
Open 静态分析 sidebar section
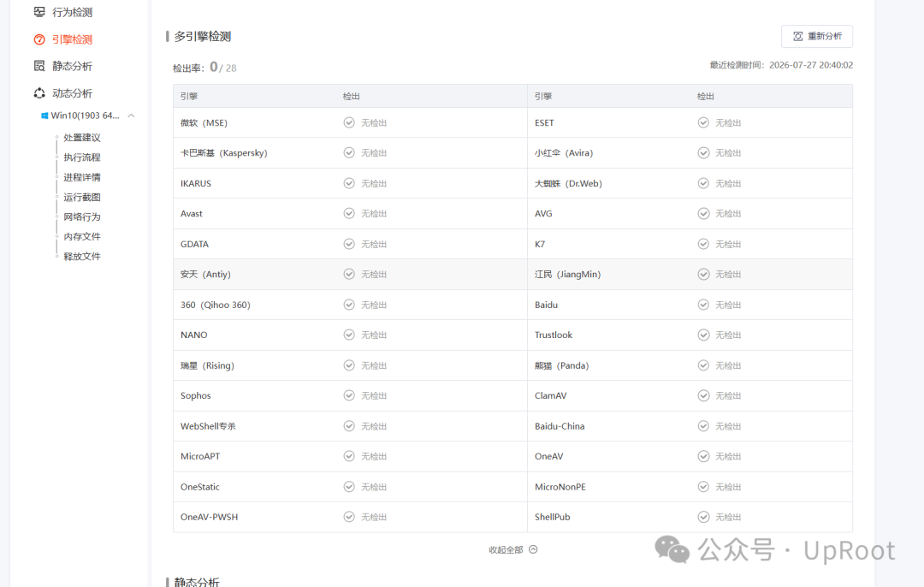click(x=72, y=66)
